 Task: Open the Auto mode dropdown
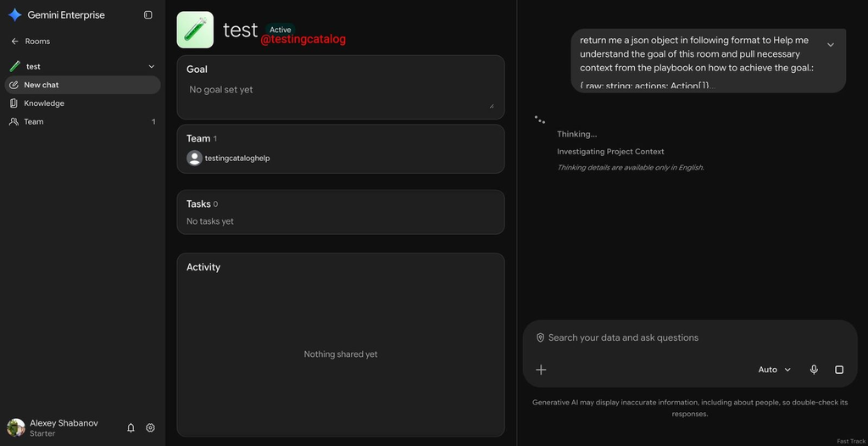point(775,370)
